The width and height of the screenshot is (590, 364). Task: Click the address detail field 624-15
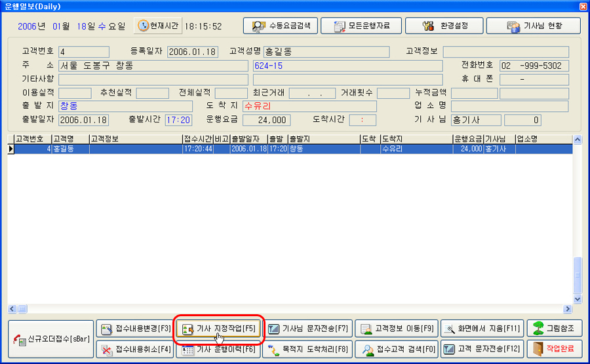347,65
